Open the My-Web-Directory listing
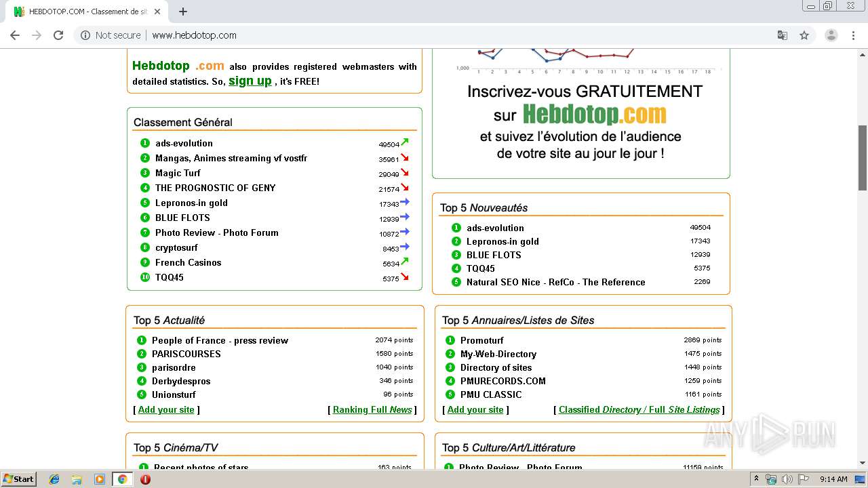 [498, 354]
